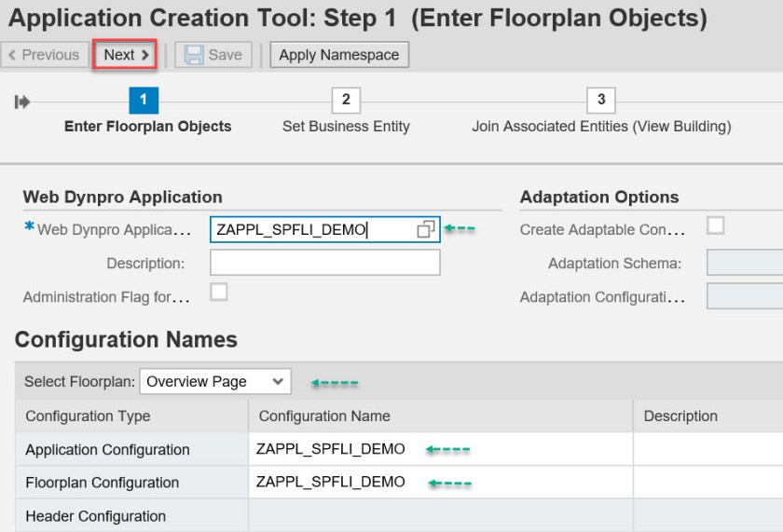Go to step 2 Set Business Entity
Image resolution: width=783 pixels, height=532 pixels.
346,101
